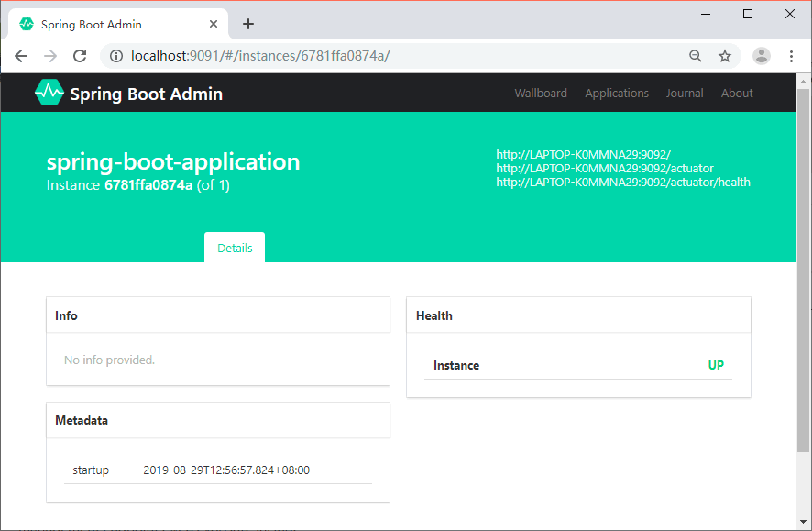Click the scrollbar down arrow
Screen dimensions: 812x531
[x=803, y=521]
